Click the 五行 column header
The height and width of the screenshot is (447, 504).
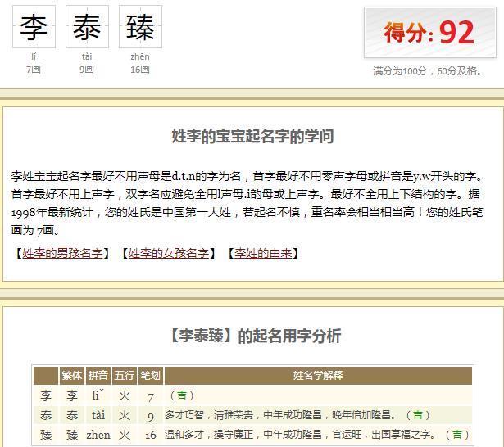[x=125, y=376]
